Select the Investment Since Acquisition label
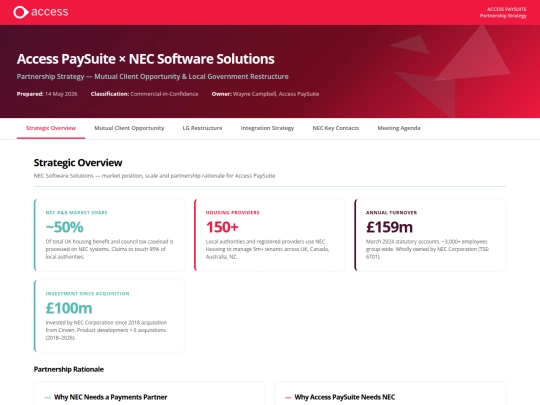The height and width of the screenshot is (405, 540). click(87, 294)
